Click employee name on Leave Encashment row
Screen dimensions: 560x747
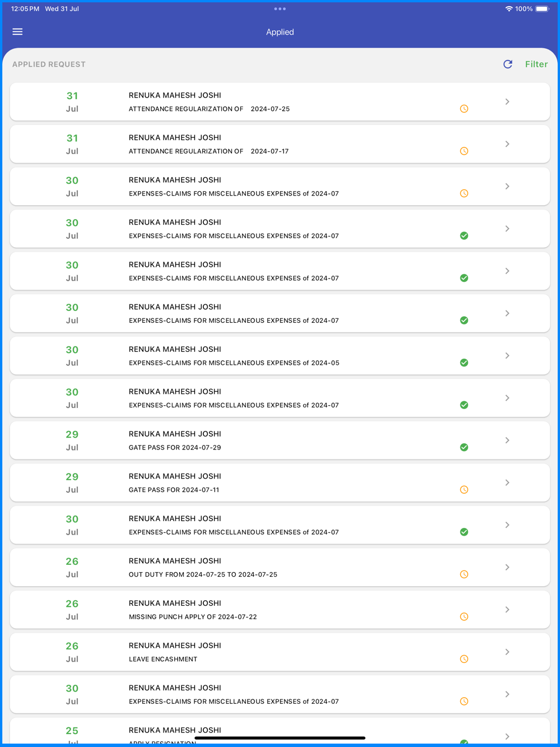point(175,646)
